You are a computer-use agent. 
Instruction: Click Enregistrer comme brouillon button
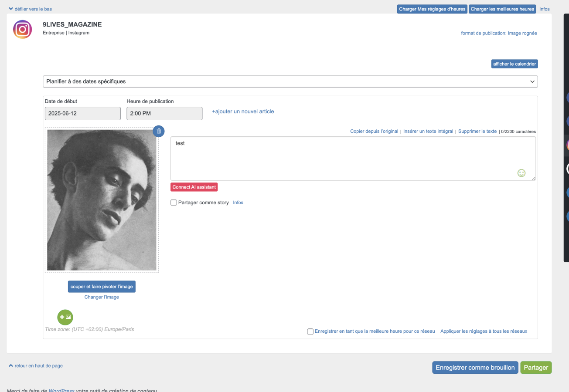475,368
